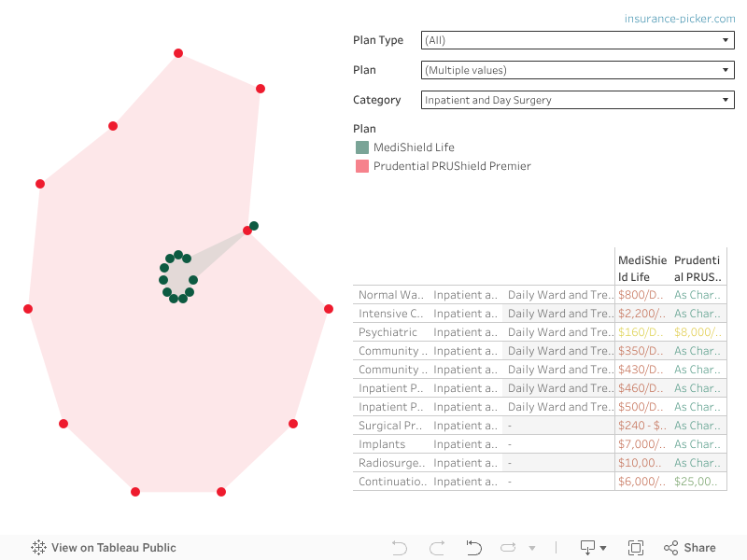Enter full screen mode

point(636,548)
